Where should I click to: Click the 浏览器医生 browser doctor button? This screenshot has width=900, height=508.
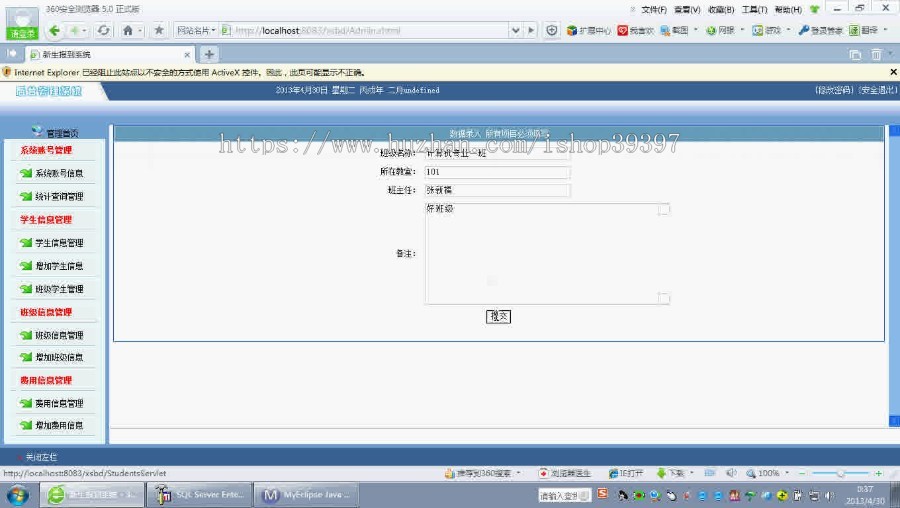click(565, 473)
